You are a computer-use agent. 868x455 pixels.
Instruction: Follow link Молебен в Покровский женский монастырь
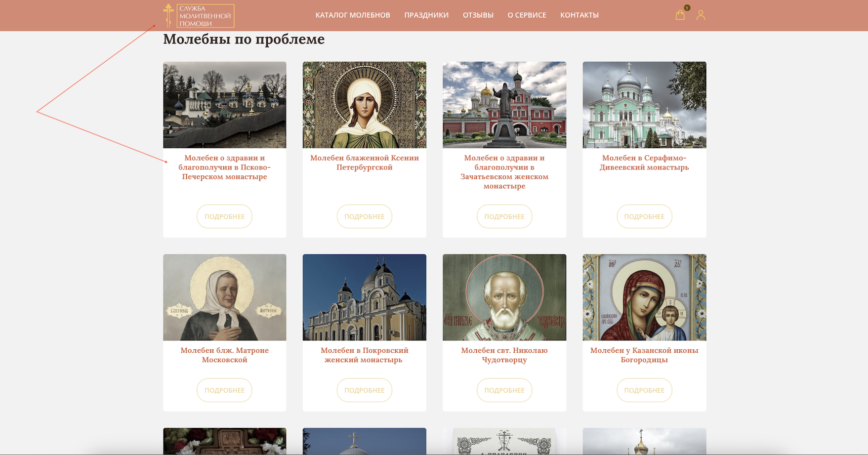365,355
